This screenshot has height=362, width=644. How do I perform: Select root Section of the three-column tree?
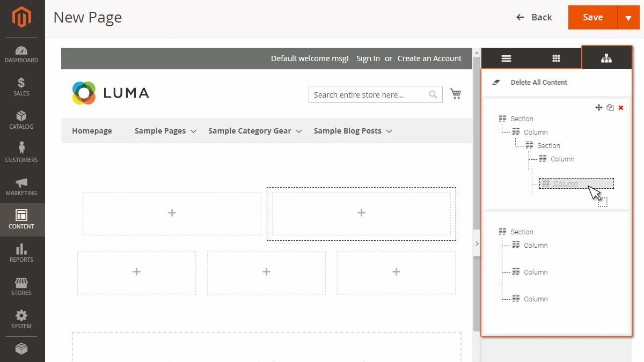(516, 232)
